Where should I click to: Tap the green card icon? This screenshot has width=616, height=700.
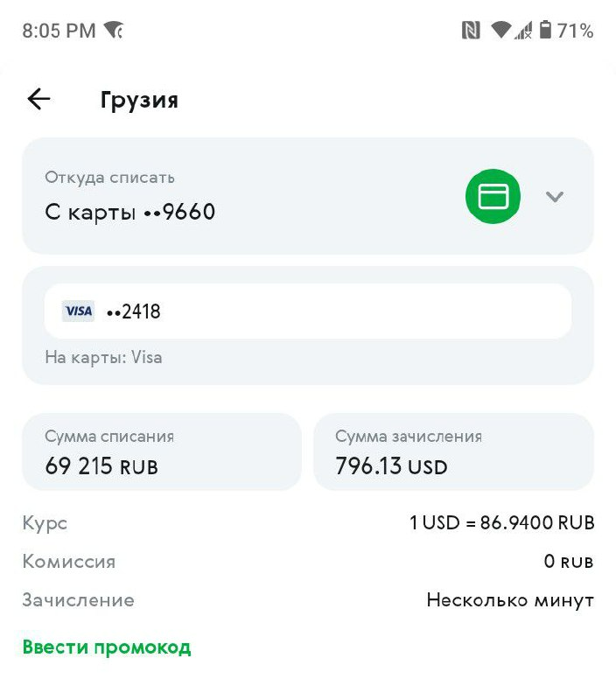[493, 197]
